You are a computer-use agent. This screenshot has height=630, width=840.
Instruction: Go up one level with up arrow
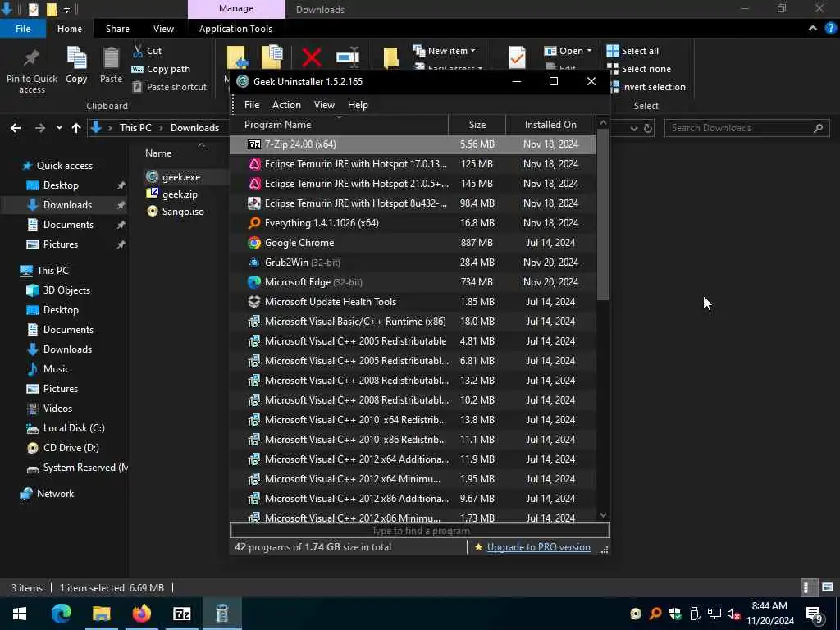76,128
